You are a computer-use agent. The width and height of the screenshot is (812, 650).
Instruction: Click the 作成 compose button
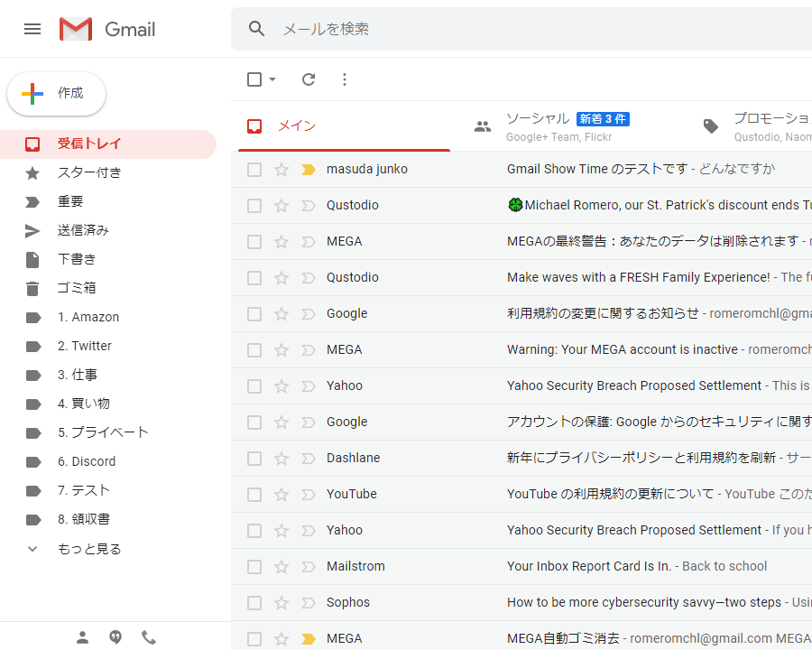click(57, 94)
